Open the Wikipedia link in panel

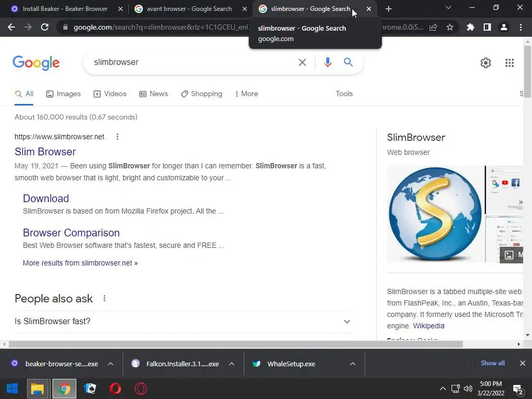click(429, 326)
